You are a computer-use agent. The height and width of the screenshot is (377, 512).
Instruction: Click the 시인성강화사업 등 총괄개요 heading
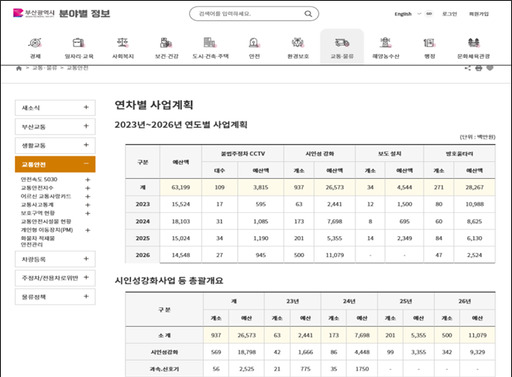(x=169, y=280)
